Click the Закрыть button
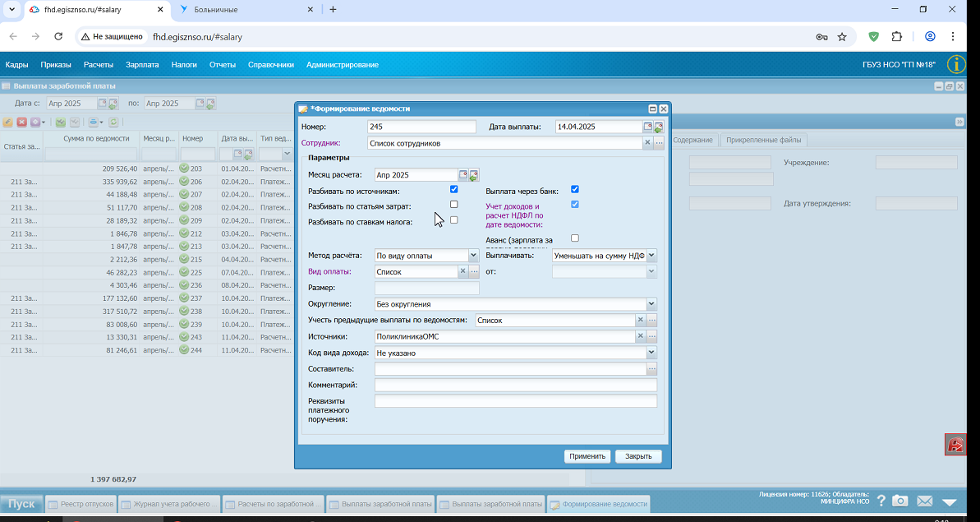Screen dimensions: 980x522 click(x=638, y=456)
